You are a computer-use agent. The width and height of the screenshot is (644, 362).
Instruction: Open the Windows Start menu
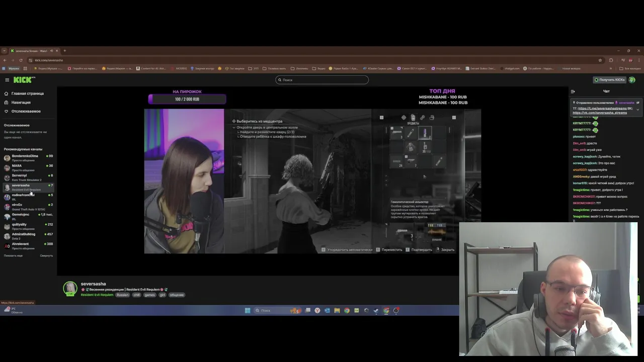click(x=248, y=311)
